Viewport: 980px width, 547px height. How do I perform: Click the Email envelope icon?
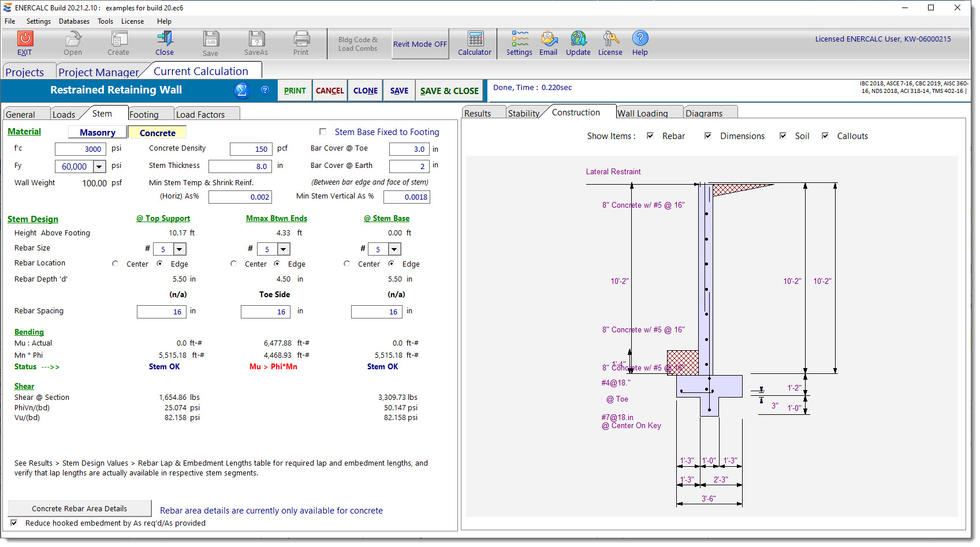(548, 39)
